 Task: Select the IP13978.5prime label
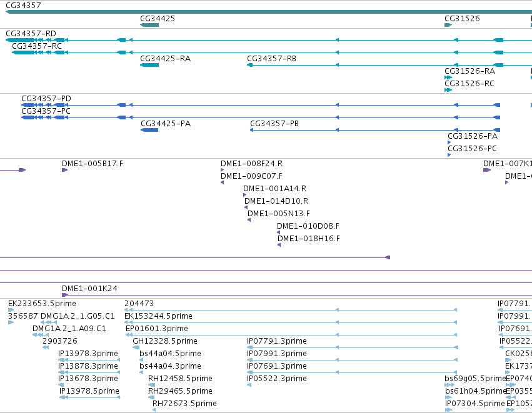89,391
